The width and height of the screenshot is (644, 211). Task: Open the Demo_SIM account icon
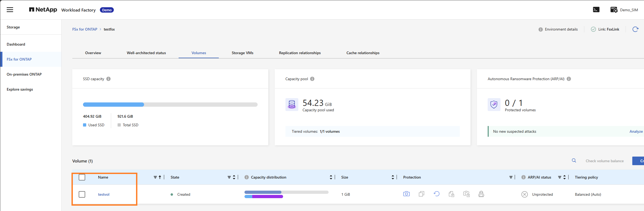click(x=614, y=10)
